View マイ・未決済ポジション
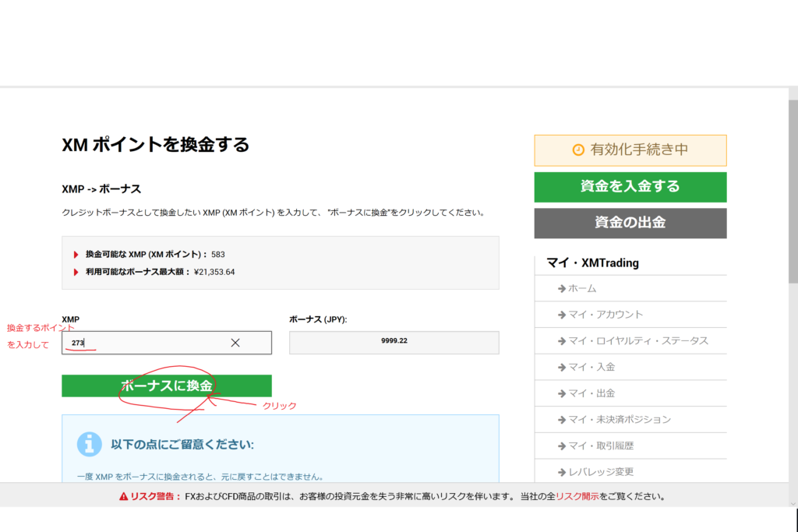The image size is (798, 532). (x=619, y=420)
